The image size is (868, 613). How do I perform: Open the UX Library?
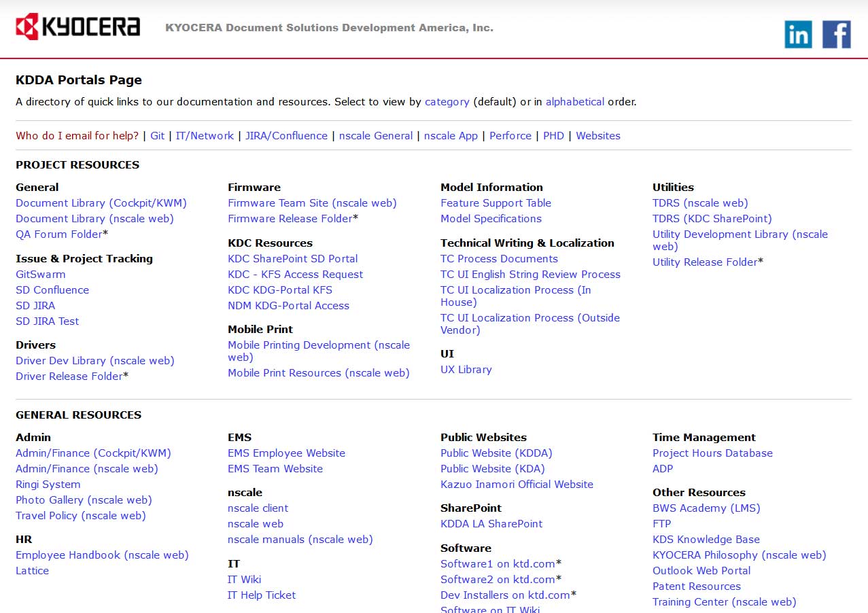point(466,369)
